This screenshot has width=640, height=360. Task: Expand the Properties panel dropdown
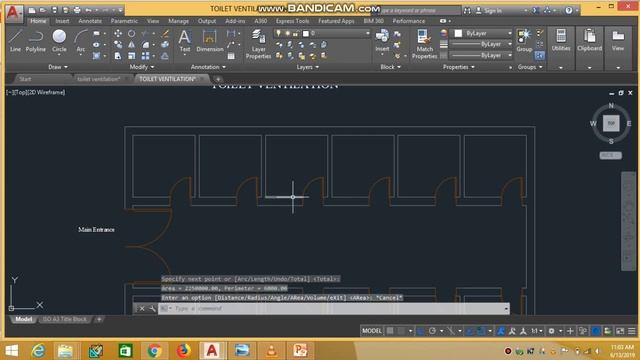(459, 67)
